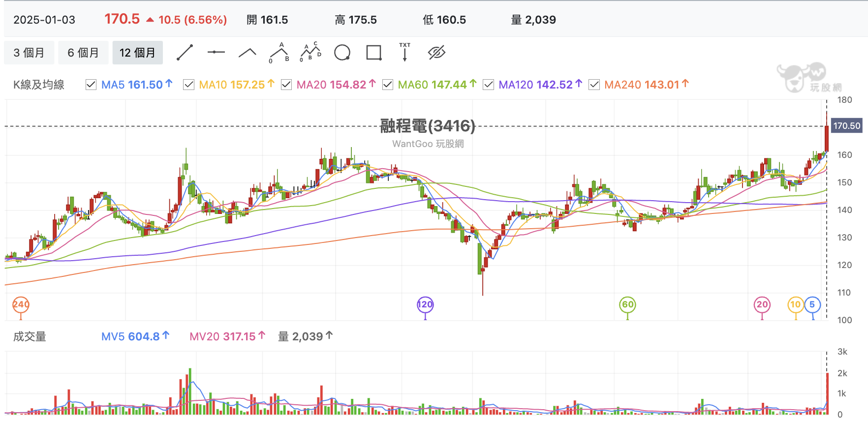Click the orange 240 MA marker

[x=21, y=304]
